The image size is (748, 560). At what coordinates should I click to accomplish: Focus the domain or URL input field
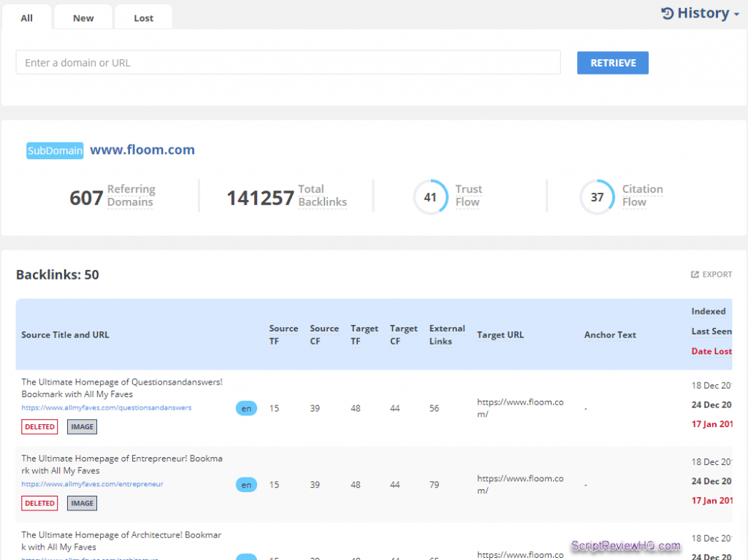(x=288, y=63)
